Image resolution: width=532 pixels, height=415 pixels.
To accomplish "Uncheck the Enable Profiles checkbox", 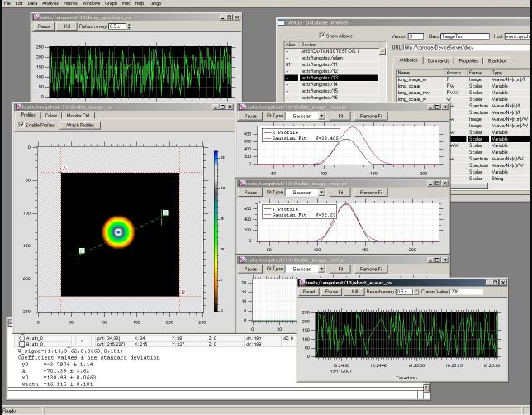I will click(x=21, y=125).
